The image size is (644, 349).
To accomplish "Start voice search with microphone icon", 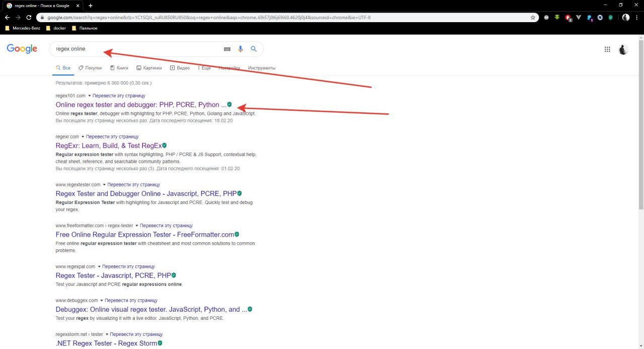I will [x=240, y=49].
